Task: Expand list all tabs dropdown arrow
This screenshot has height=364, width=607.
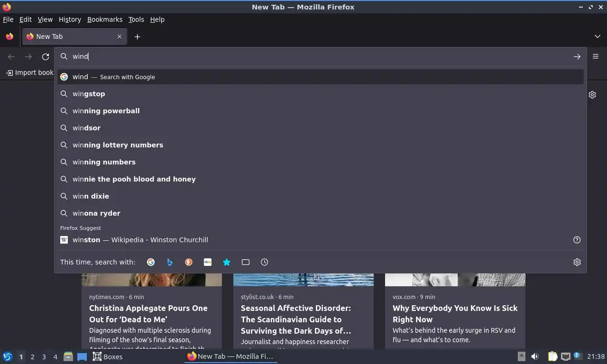Action: click(598, 36)
